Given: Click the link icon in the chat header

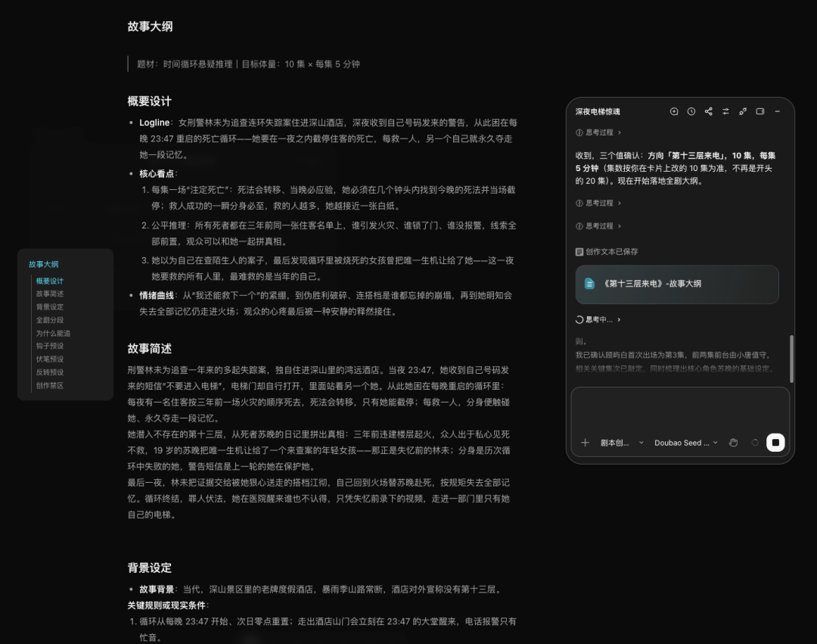Looking at the screenshot, I should pyautogui.click(x=743, y=111).
